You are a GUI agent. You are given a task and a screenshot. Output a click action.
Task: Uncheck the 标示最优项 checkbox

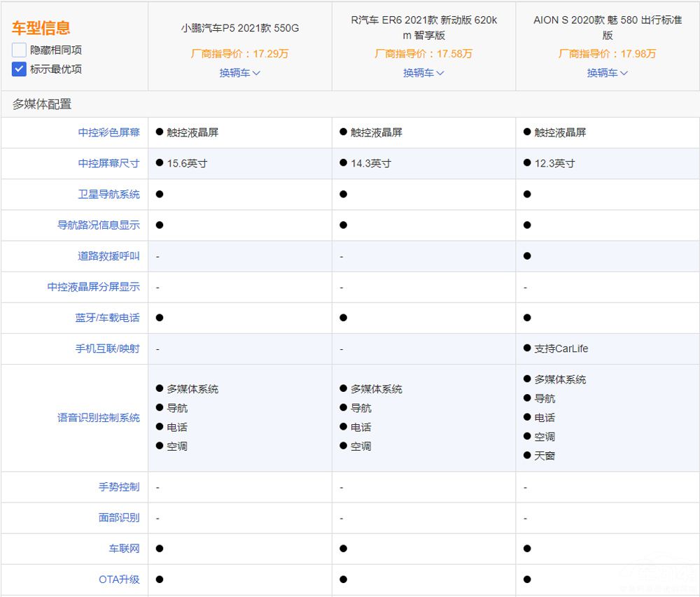point(19,69)
